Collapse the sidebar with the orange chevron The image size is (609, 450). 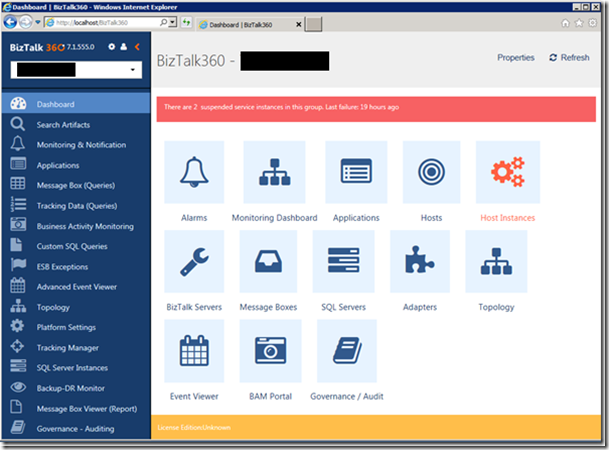[x=137, y=47]
